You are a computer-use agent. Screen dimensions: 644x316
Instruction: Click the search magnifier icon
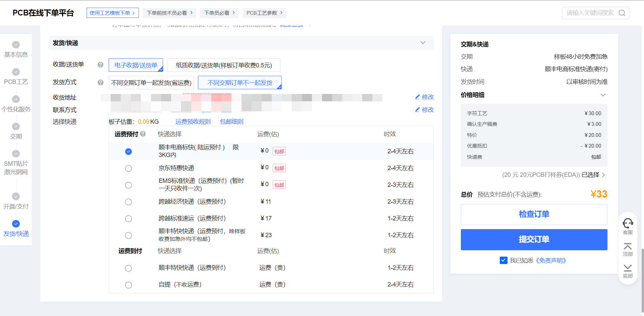tap(622, 13)
